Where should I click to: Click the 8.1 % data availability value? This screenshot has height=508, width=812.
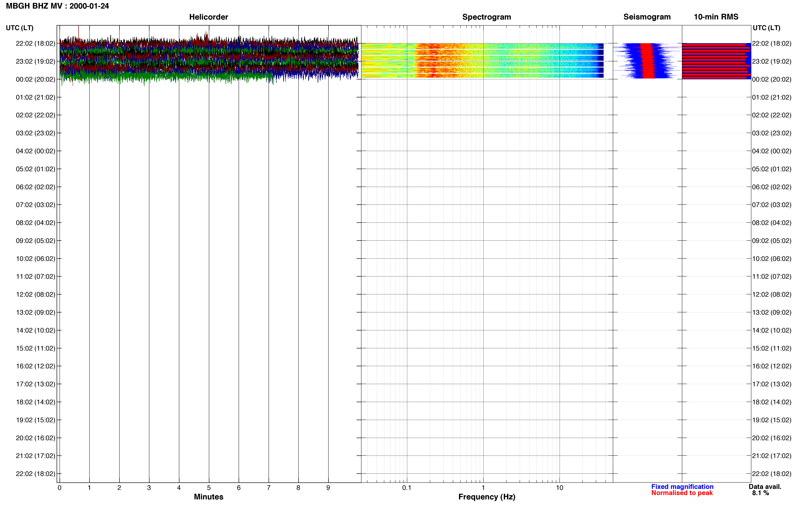click(x=760, y=493)
